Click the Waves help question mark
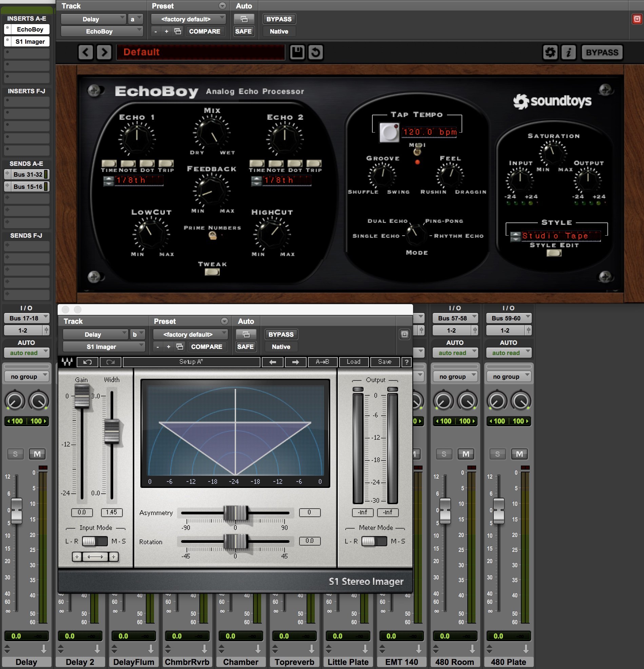The width and height of the screenshot is (644, 669). pos(406,362)
